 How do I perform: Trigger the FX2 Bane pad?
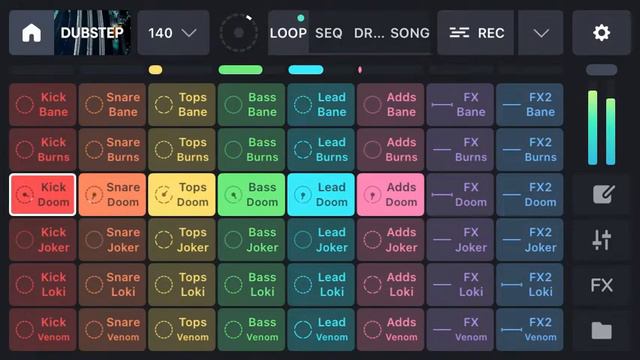[530, 104]
